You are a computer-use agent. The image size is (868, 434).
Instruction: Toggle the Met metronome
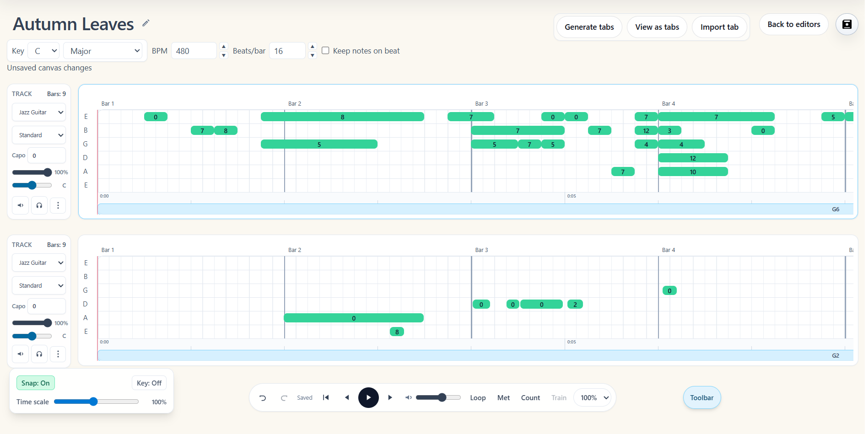tap(503, 398)
